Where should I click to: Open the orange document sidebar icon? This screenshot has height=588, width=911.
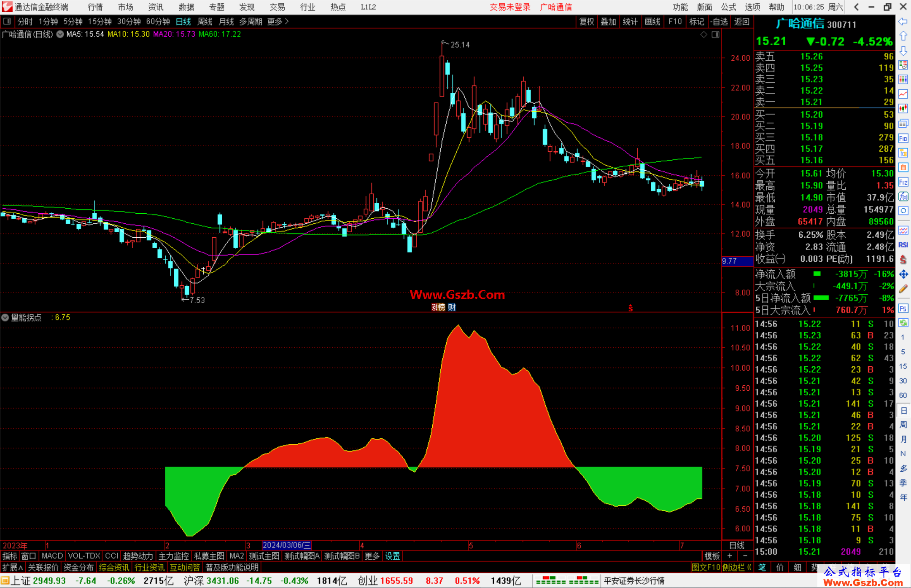[903, 167]
